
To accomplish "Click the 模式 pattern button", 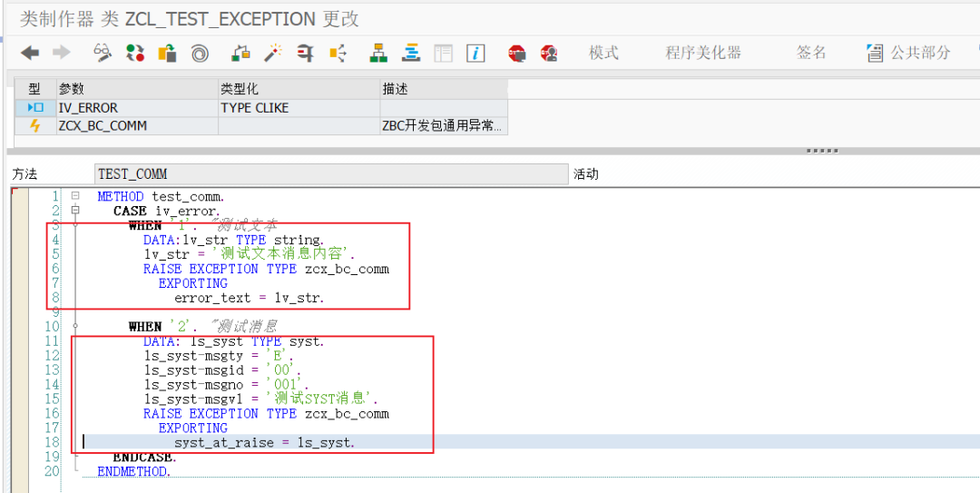I will 603,54.
